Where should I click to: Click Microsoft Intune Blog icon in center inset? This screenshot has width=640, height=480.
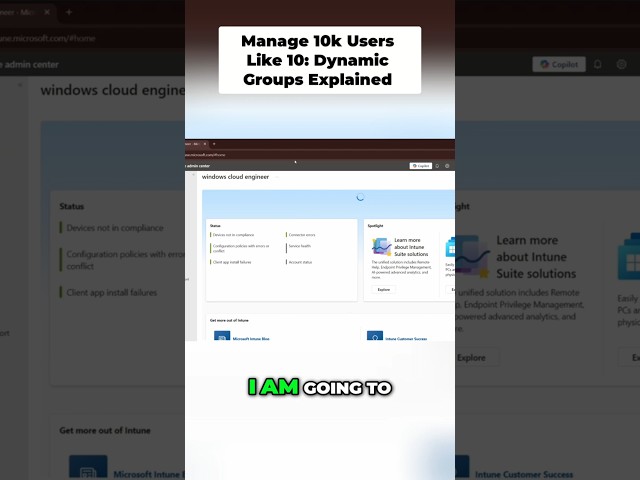point(222,336)
